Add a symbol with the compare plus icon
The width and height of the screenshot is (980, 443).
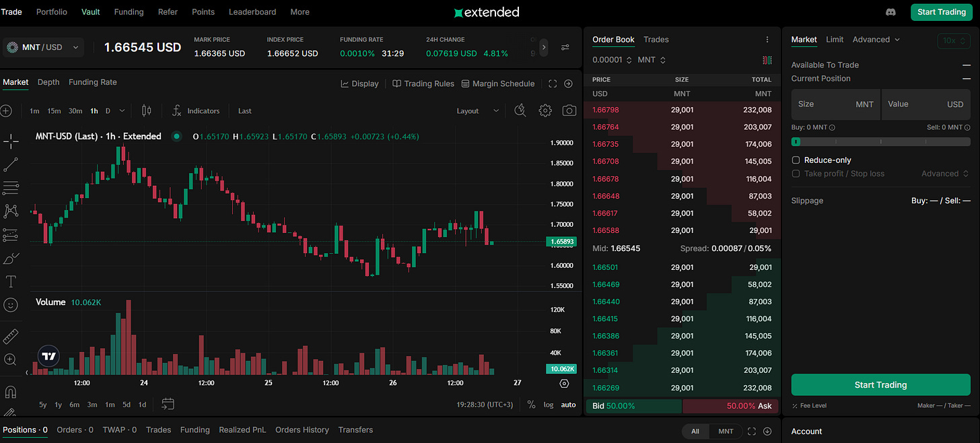point(6,110)
